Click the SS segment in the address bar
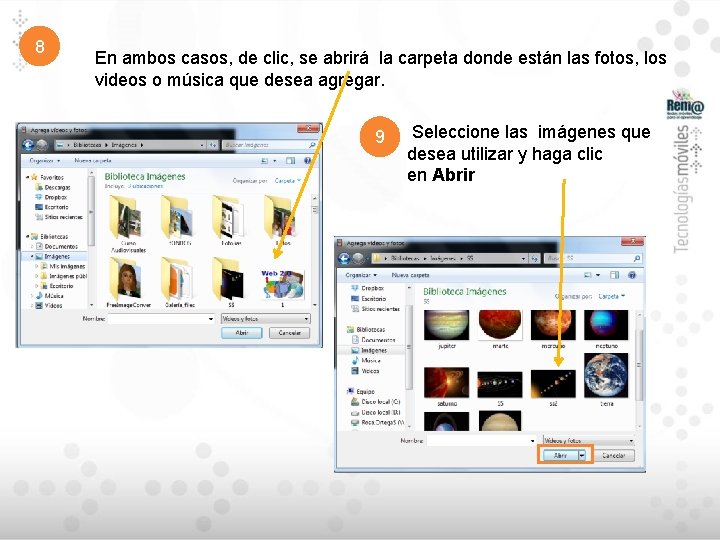Screen dimensions: 720x540 (x=470, y=259)
